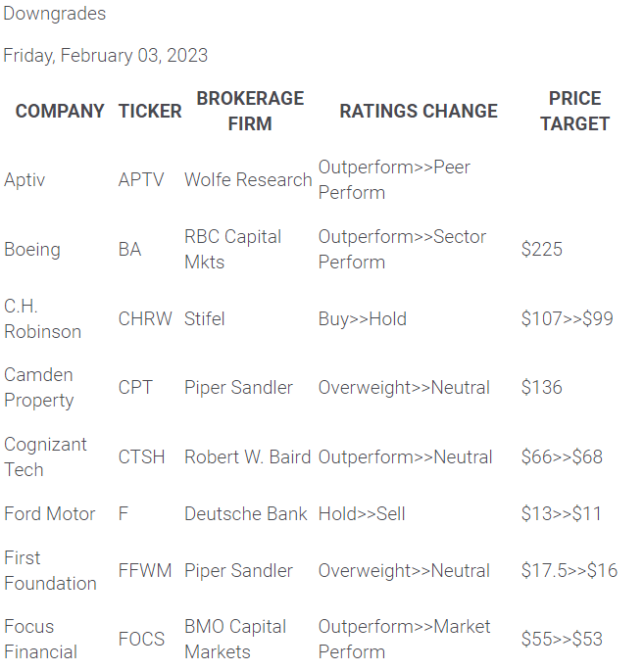Click the Buy>>Hold ratings change
Screen dimensions: 644x671
click(362, 319)
